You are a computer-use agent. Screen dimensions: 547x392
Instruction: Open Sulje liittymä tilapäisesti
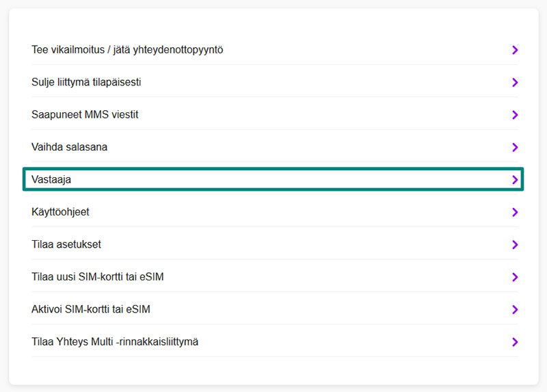(x=86, y=82)
